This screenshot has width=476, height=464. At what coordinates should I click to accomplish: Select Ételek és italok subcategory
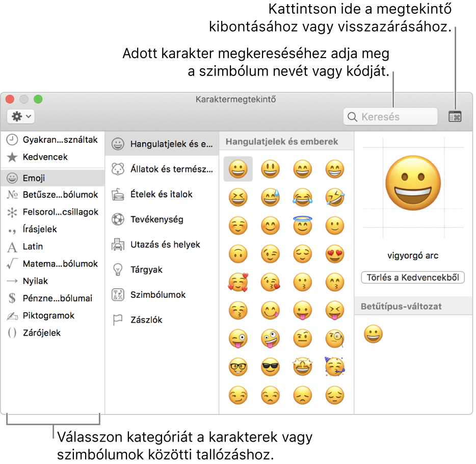pos(162,194)
